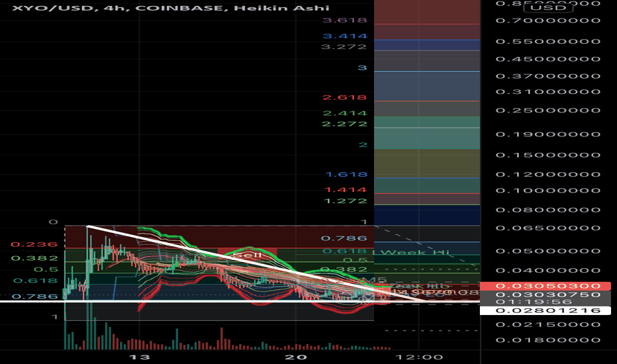The width and height of the screenshot is (617, 364).
Task: Click the 0.45000000 price axis value
Action: (548, 59)
